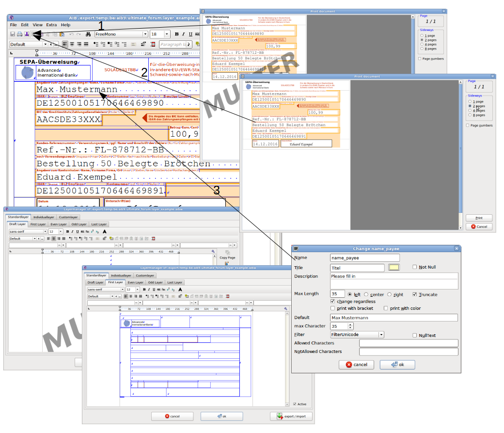Uncheck the Truncate checkbox
504x433 pixels.
pyautogui.click(x=415, y=294)
